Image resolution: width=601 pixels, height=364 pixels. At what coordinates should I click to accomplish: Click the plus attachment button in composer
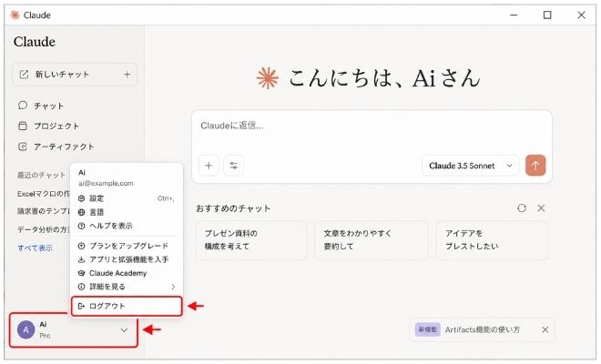point(209,166)
